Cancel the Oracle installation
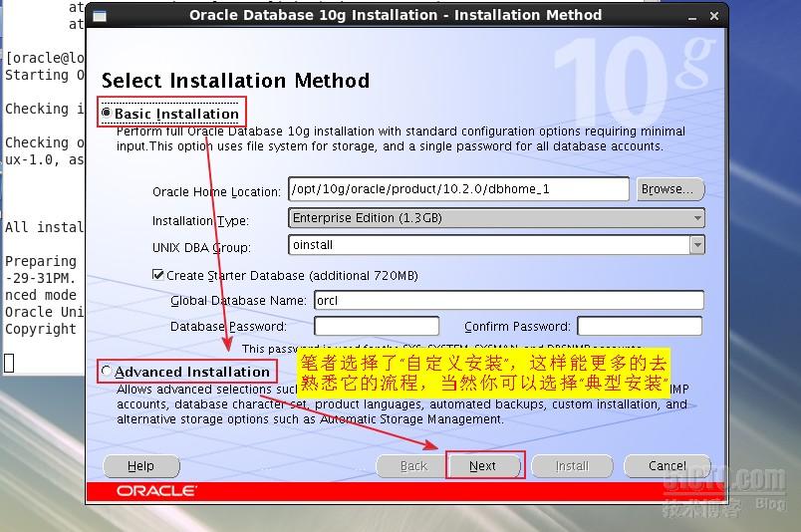This screenshot has height=532, width=801. pos(667,465)
